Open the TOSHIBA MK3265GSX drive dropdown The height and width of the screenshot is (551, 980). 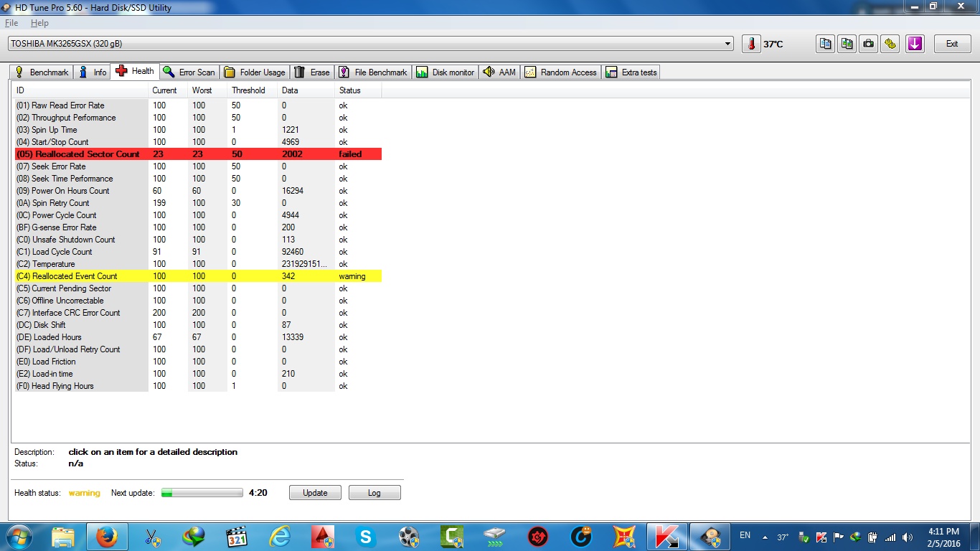[370, 44]
